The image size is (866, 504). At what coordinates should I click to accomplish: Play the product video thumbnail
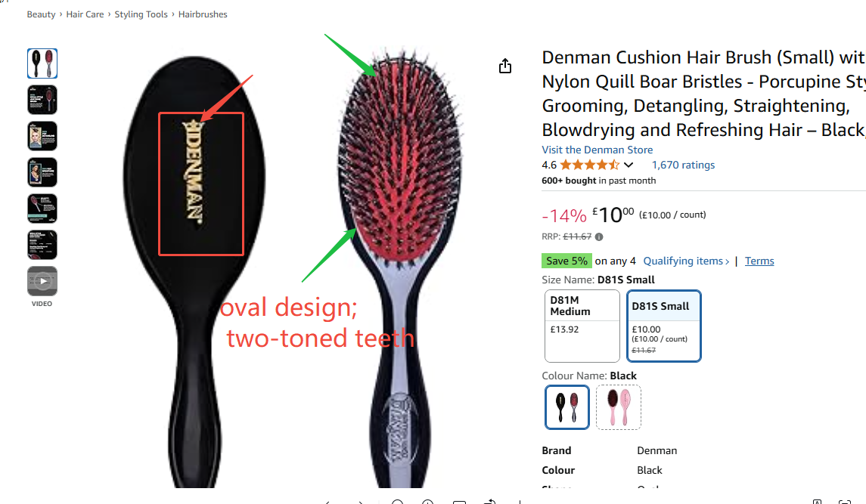pyautogui.click(x=42, y=281)
